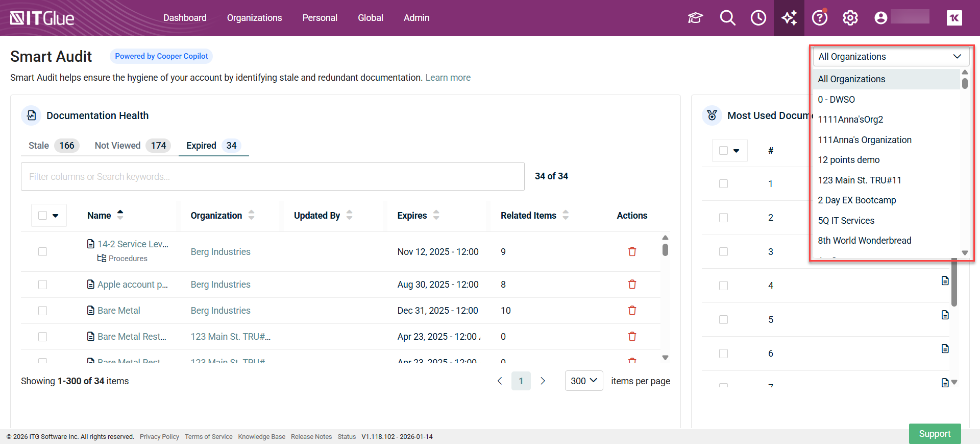The width and height of the screenshot is (980, 444).
Task: Click the Learn more link
Action: tap(448, 78)
